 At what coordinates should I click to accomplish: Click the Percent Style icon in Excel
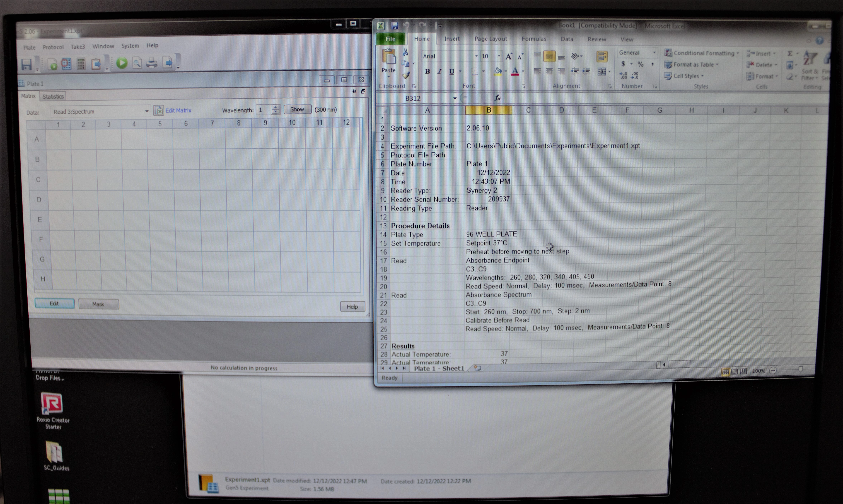click(640, 64)
